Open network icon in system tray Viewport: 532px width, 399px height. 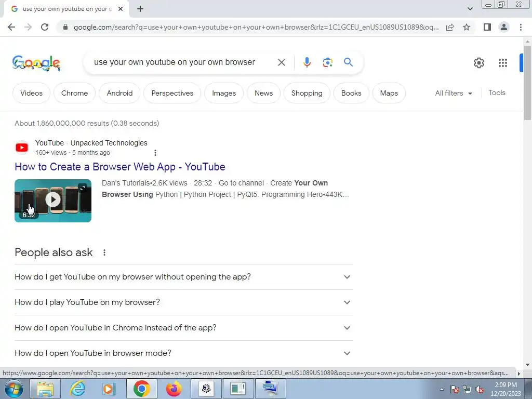pyautogui.click(x=467, y=390)
